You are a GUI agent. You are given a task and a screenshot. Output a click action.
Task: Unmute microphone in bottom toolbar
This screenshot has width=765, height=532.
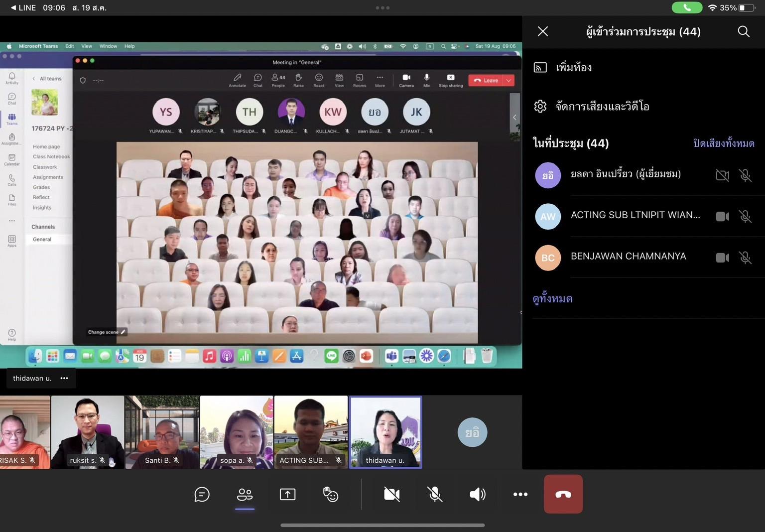435,494
